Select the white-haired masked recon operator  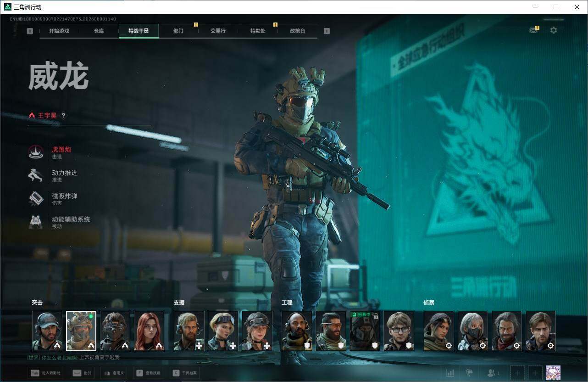pos(472,331)
